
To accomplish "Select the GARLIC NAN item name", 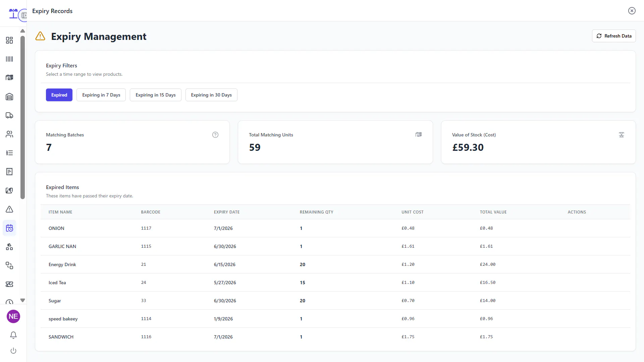I will pos(62,246).
